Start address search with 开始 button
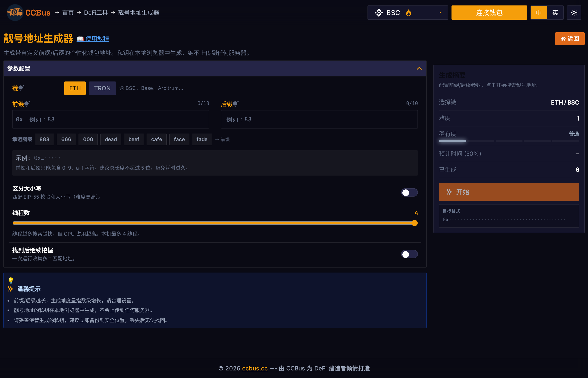This screenshot has height=378, width=588. click(509, 192)
